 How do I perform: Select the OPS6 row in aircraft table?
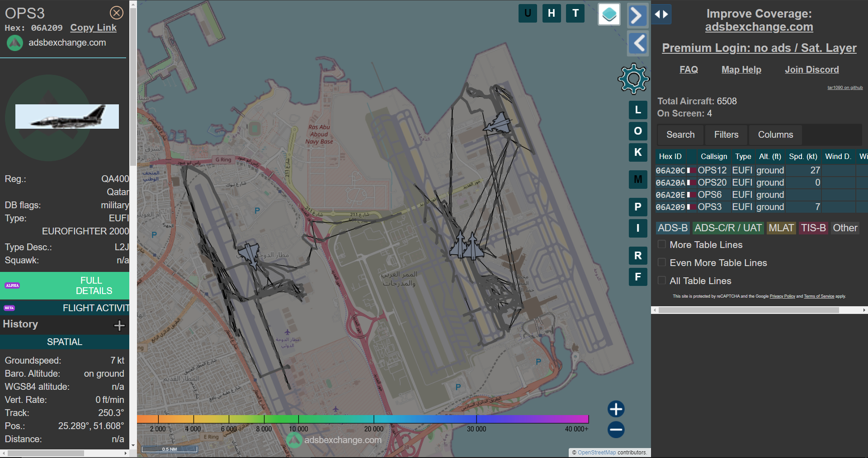(762, 195)
